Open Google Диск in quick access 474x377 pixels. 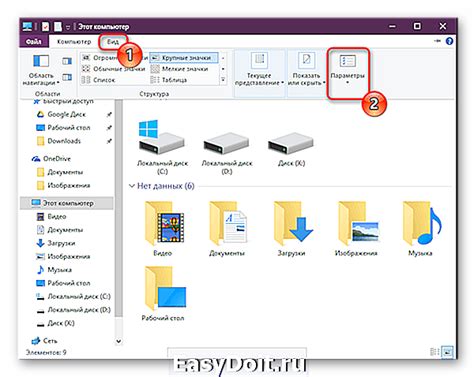67,114
